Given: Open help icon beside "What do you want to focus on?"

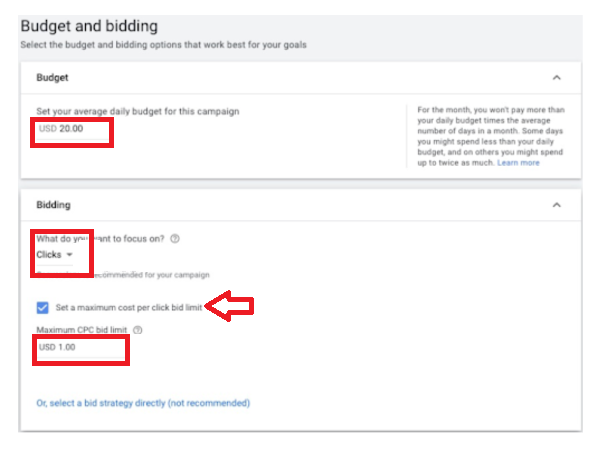Looking at the screenshot, I should coord(175,239).
